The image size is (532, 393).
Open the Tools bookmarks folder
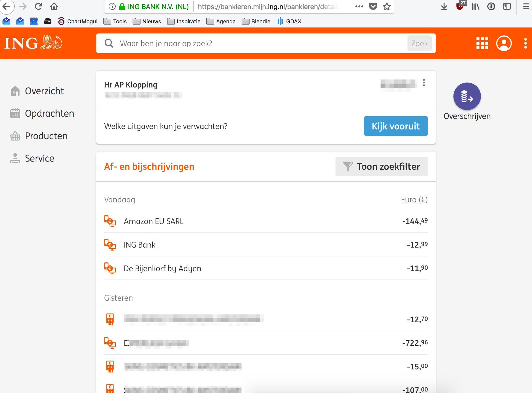coord(115,21)
